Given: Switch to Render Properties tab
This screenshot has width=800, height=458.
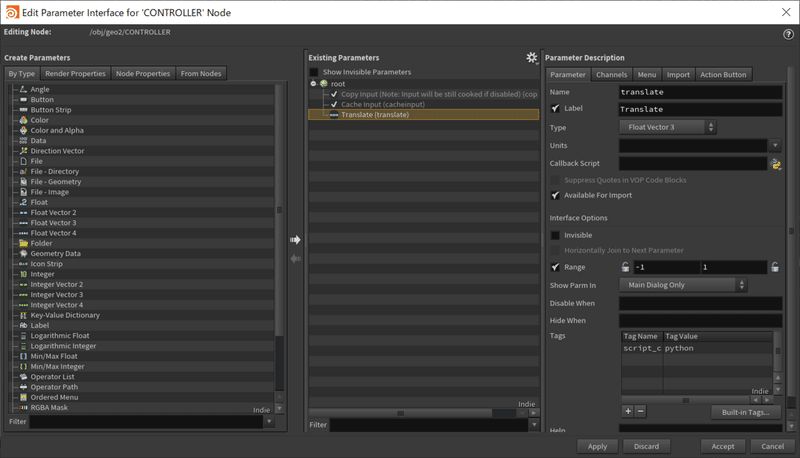Looking at the screenshot, I should (x=76, y=73).
